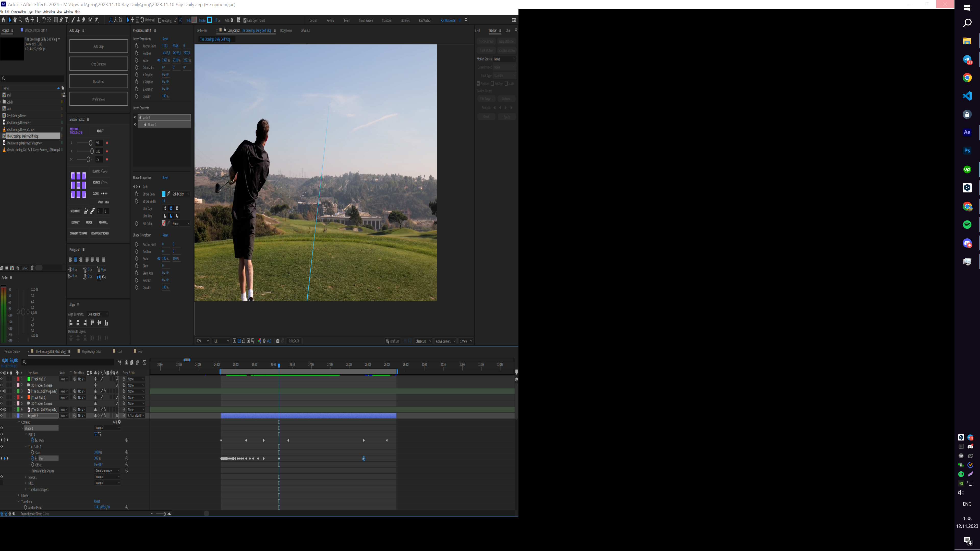Click the Take Snapshot camera icon
This screenshot has width=980, height=551.
pos(278,341)
